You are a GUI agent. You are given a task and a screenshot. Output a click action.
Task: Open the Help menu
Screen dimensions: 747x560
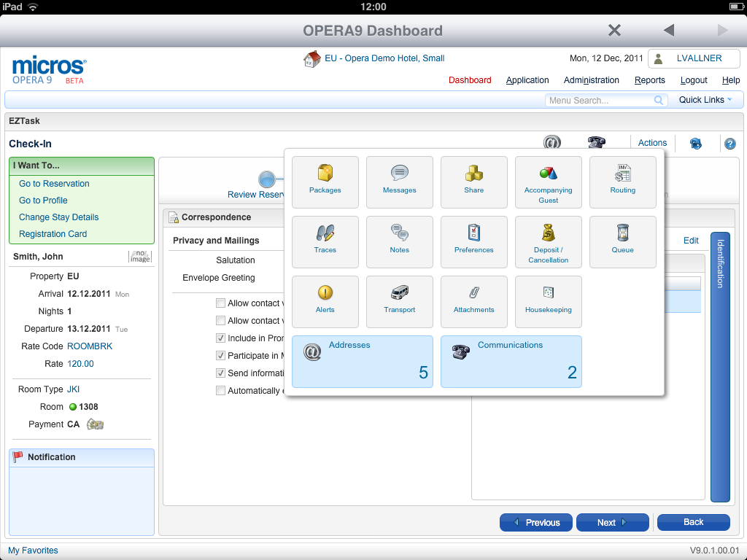(731, 80)
